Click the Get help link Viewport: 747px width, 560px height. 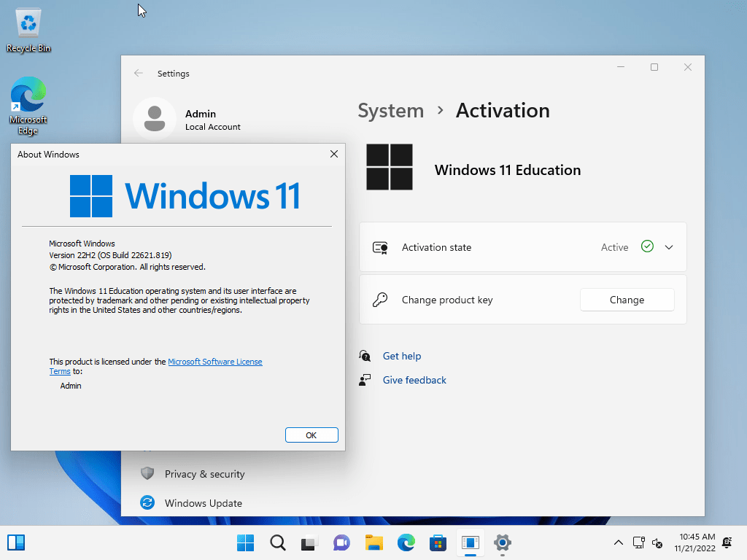[402, 356]
